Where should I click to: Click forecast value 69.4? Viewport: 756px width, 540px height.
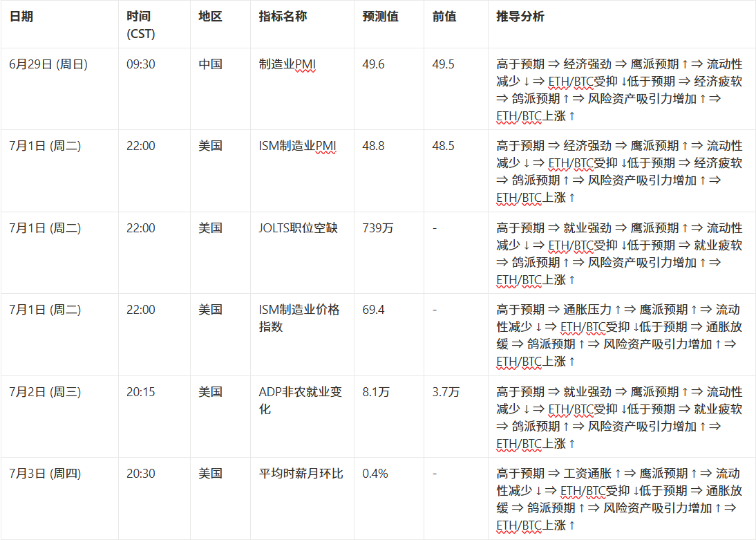[x=373, y=309]
